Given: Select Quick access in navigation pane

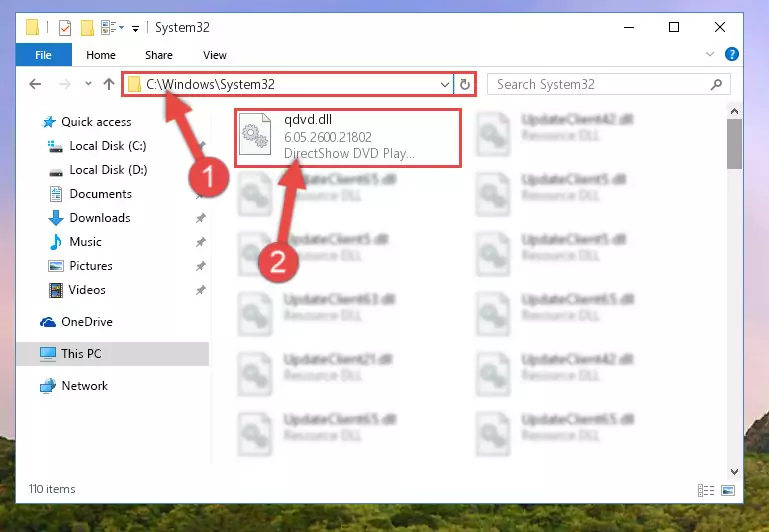Looking at the screenshot, I should click(x=96, y=122).
